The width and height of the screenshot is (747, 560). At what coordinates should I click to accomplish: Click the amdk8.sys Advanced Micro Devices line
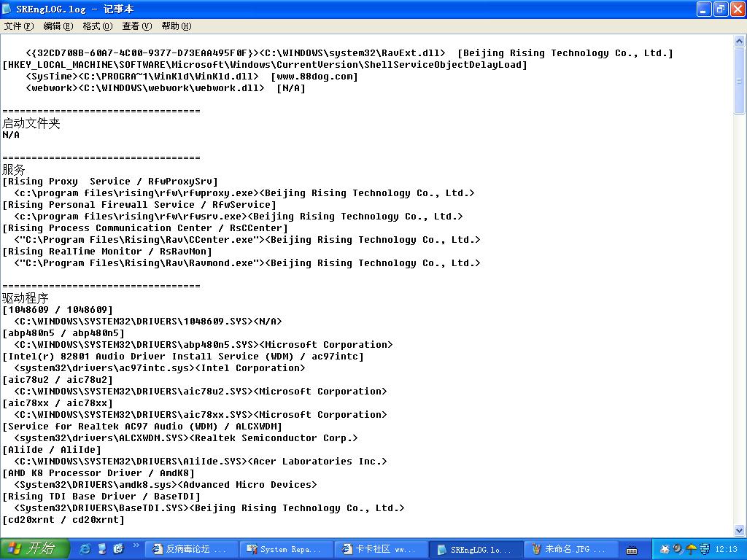pos(166,485)
